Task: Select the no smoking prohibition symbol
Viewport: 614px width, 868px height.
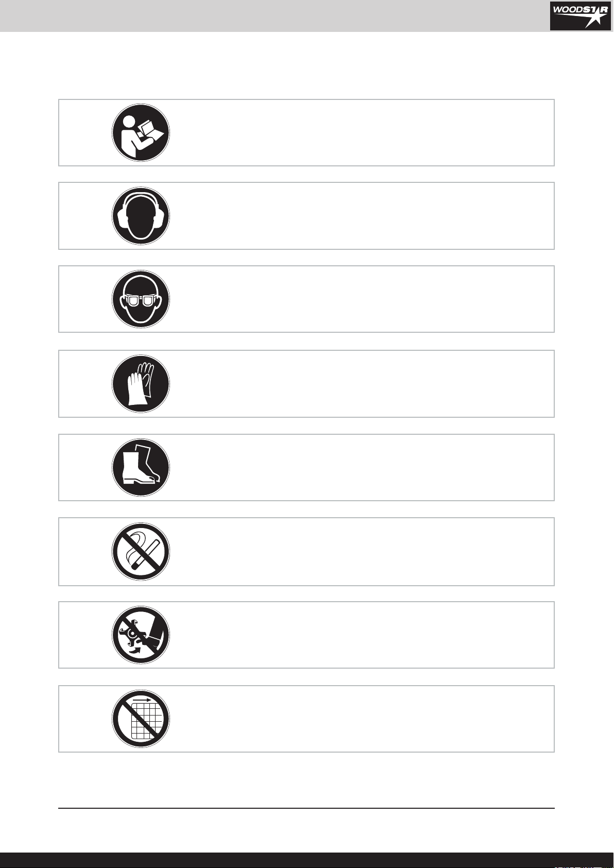Action: point(141,552)
